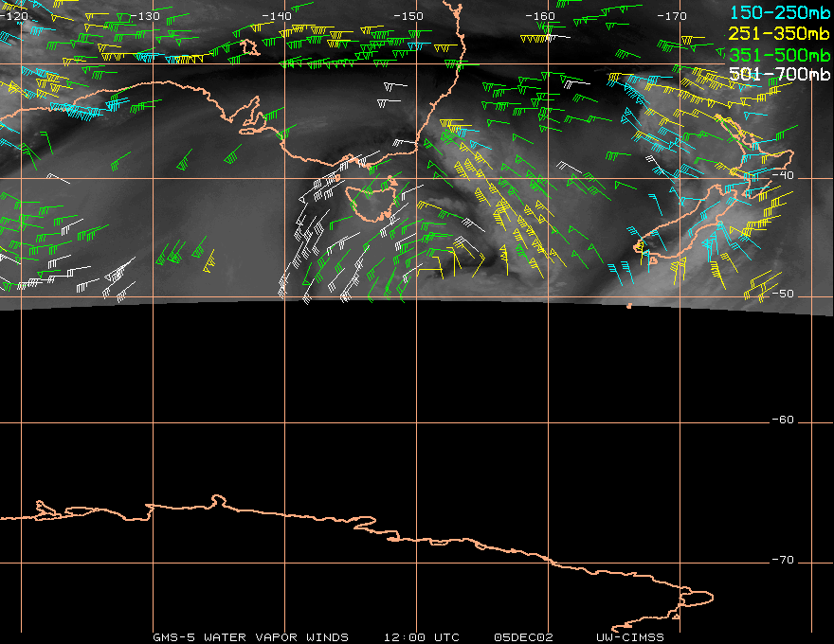Click the -140 longitude label
The height and width of the screenshot is (644, 834).
[x=277, y=16]
